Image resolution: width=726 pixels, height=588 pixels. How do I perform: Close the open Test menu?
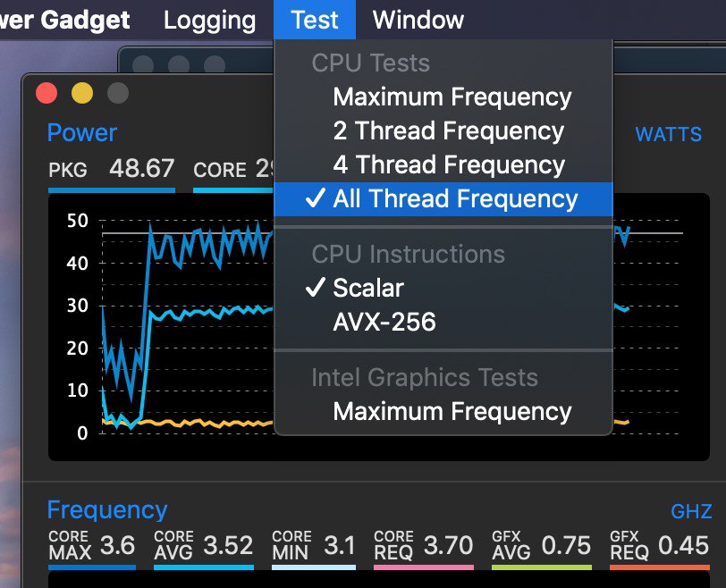pyautogui.click(x=315, y=20)
